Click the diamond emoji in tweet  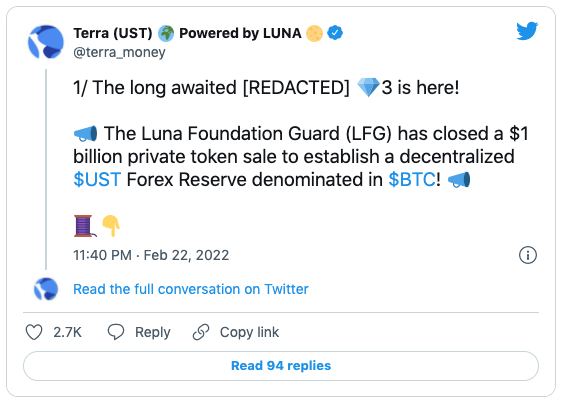tap(369, 88)
